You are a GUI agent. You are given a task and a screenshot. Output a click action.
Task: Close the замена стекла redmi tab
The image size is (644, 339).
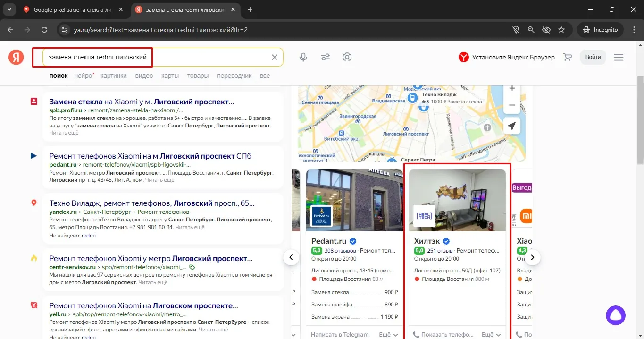234,9
